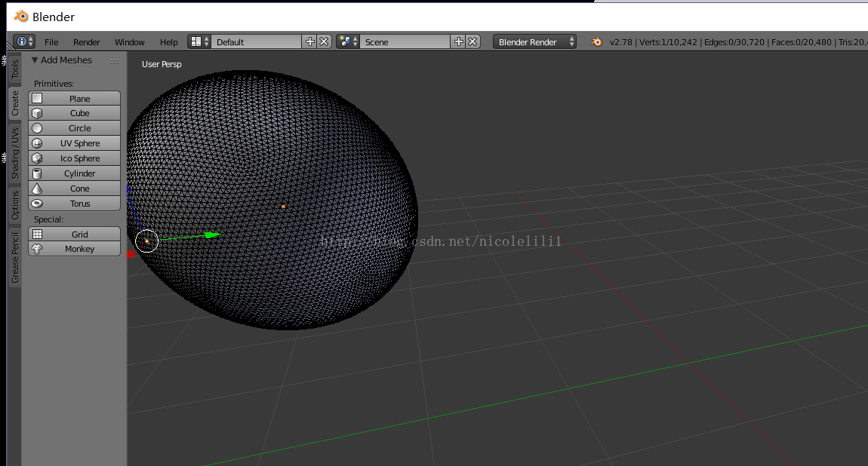Click the white circle manipulator center
Screen dimensions: 868x466
146,241
